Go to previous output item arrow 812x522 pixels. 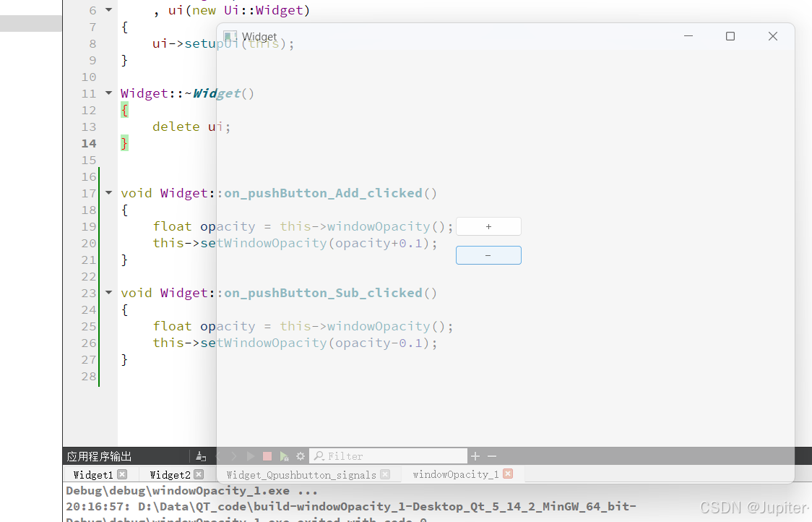[x=218, y=456]
